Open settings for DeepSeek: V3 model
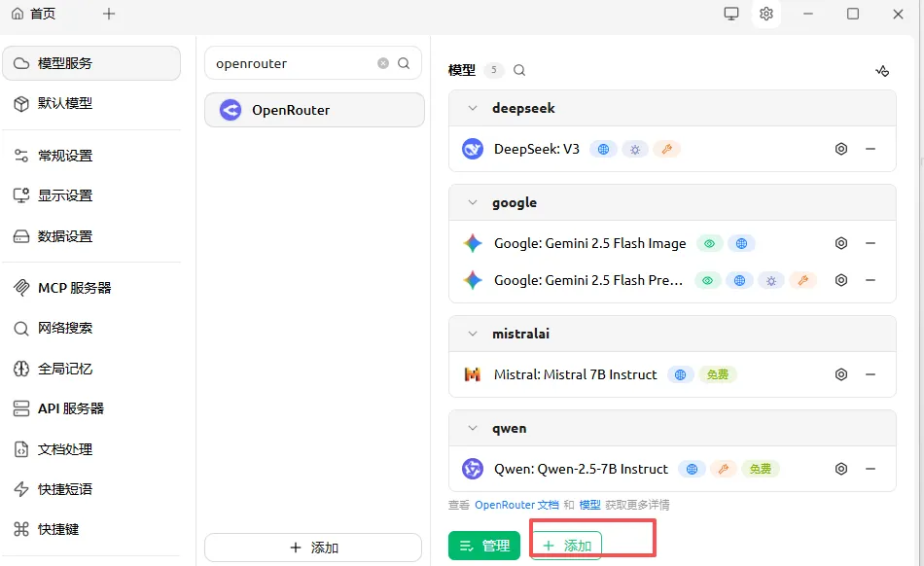This screenshot has height=566, width=924. 841,149
